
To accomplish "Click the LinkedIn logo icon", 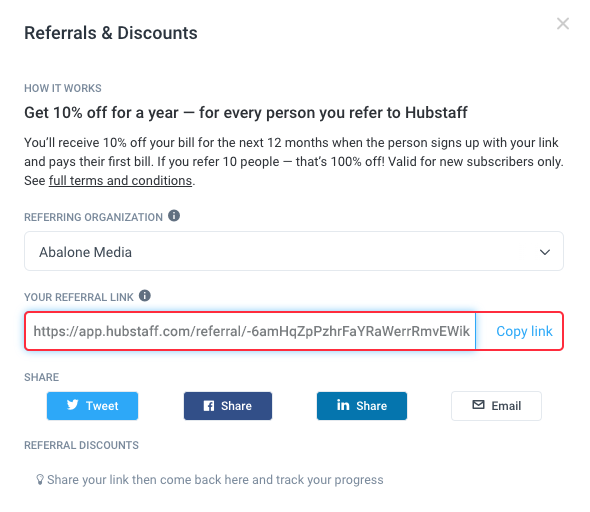I will (343, 405).
